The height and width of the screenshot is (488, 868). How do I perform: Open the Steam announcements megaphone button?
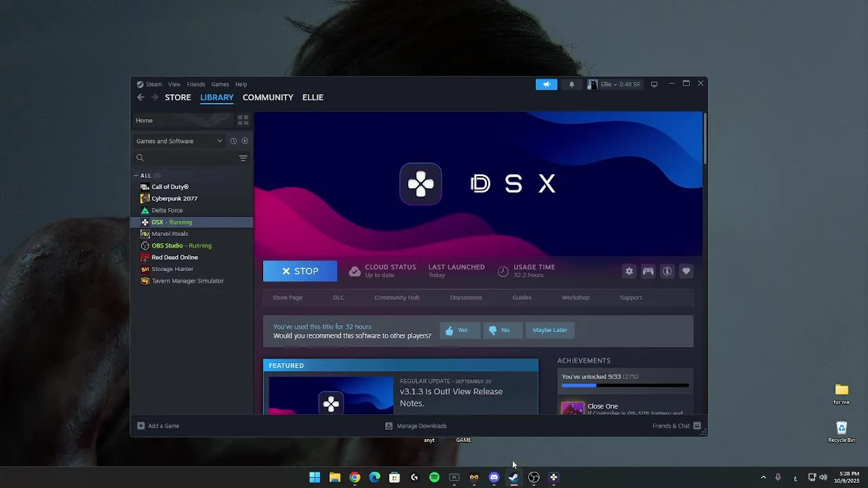(546, 84)
